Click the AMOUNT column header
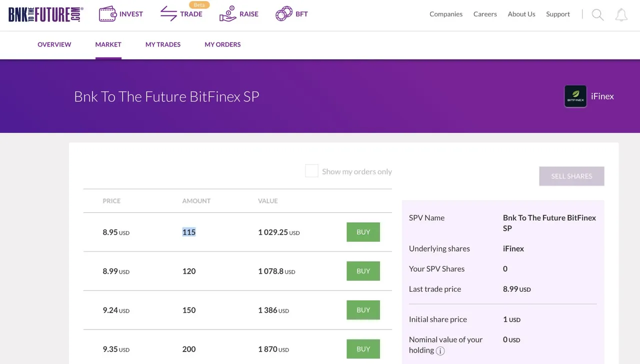Image resolution: width=640 pixels, height=364 pixels. pyautogui.click(x=196, y=201)
